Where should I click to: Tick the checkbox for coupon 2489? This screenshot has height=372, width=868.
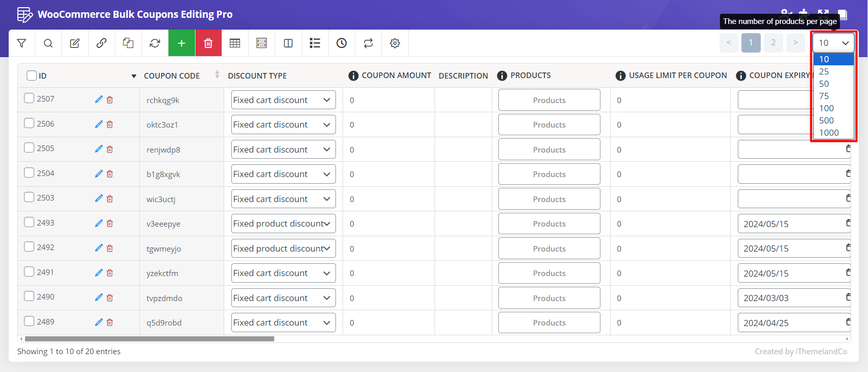29,321
